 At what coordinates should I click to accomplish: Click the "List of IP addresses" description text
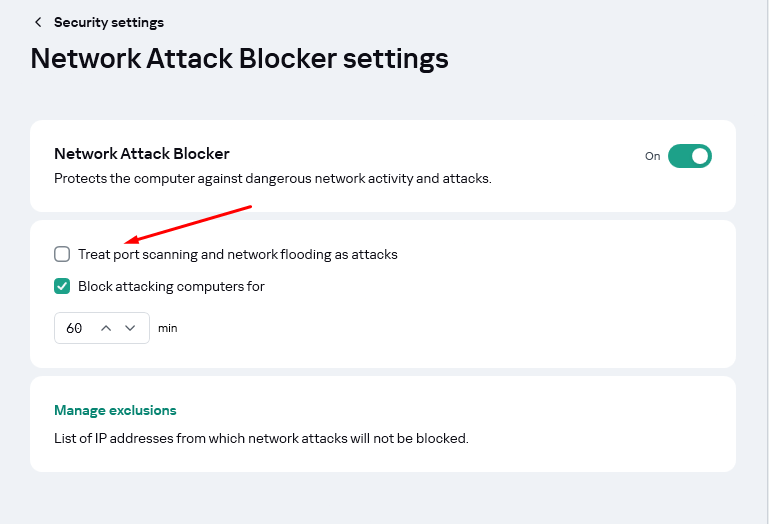click(x=261, y=438)
